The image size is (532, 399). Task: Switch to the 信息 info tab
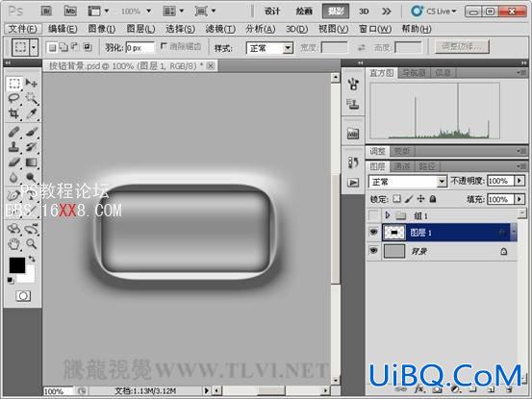click(443, 72)
